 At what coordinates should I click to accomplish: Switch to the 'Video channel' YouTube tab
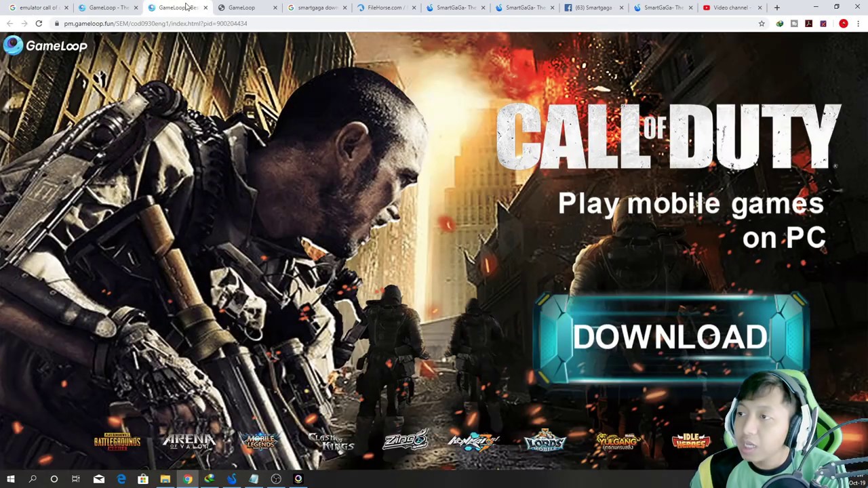click(x=731, y=7)
